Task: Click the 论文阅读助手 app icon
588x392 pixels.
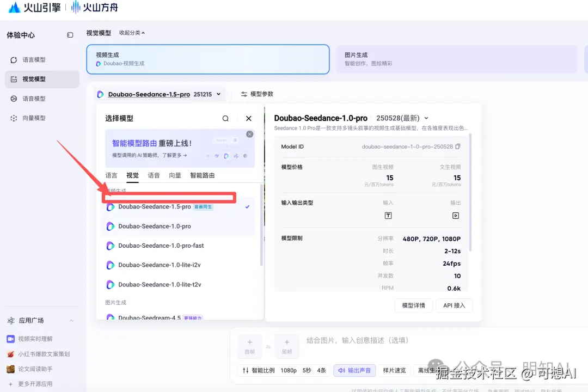Action: tap(10, 369)
